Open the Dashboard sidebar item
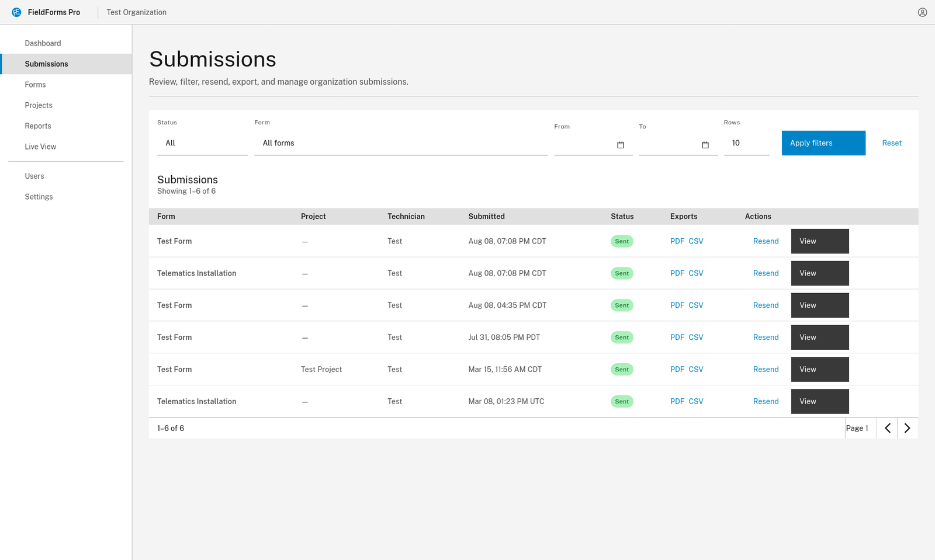Viewport: 935px width, 560px height. [66, 43]
